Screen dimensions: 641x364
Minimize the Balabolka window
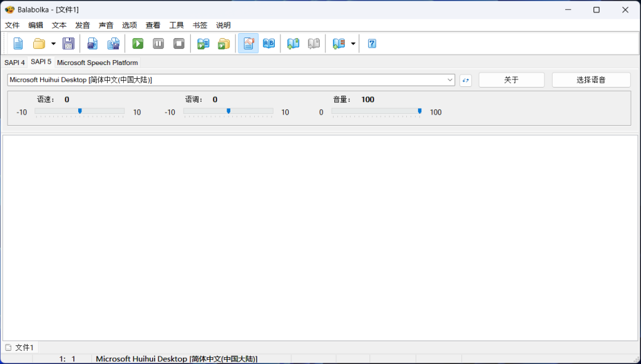(x=568, y=9)
